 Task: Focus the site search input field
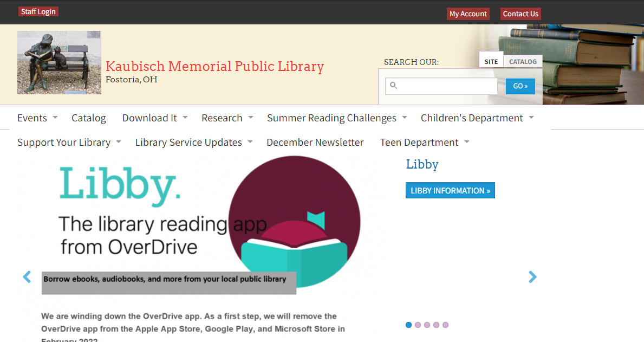(441, 86)
